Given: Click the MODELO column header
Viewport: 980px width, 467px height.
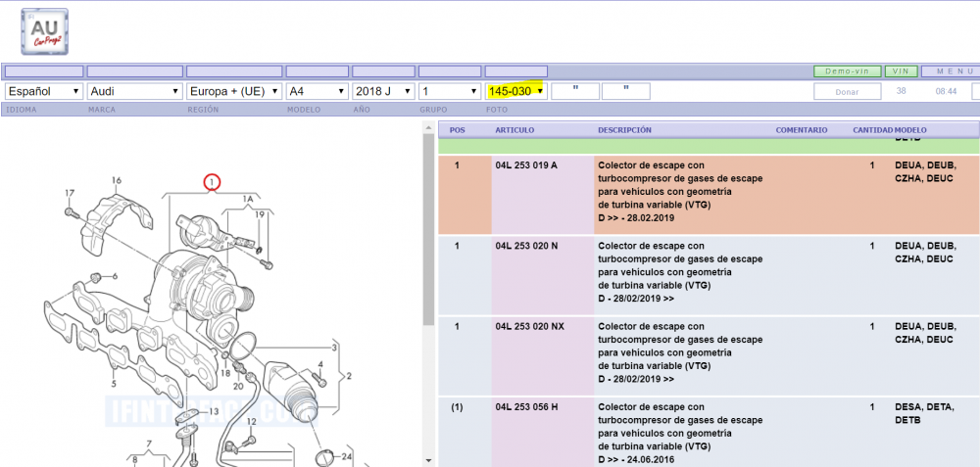Looking at the screenshot, I should click(x=910, y=130).
